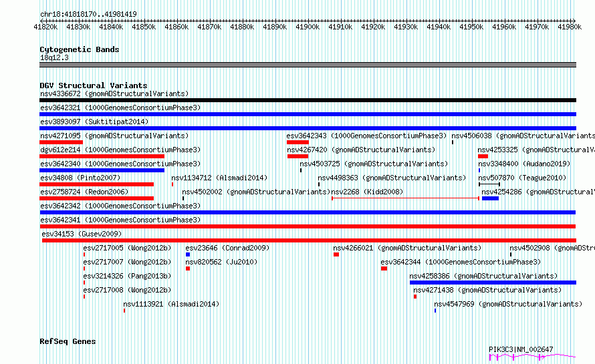Open esv2758724 (Redon2006) variant

pyautogui.click(x=84, y=192)
